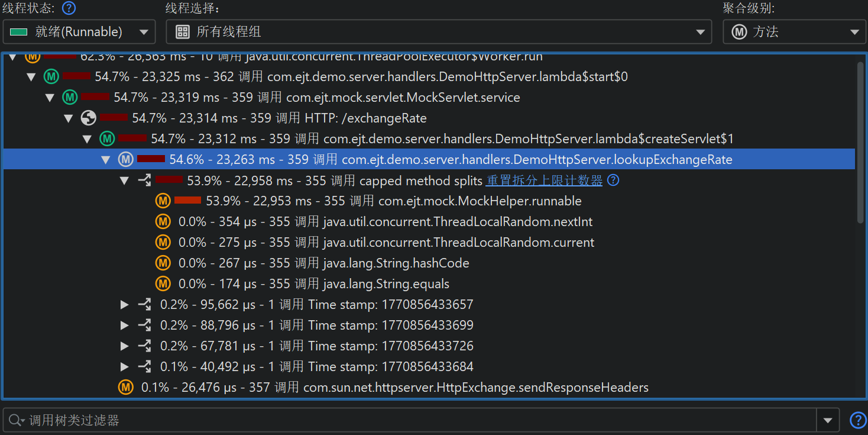
Task: Click method icon of MockServlet.service row
Action: [x=70, y=97]
